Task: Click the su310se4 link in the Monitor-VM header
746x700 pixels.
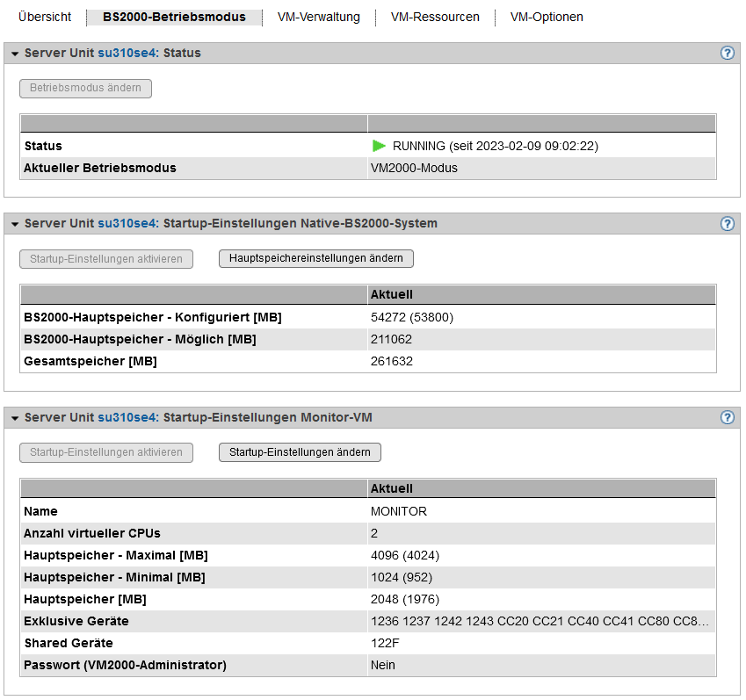Action: click(127, 417)
